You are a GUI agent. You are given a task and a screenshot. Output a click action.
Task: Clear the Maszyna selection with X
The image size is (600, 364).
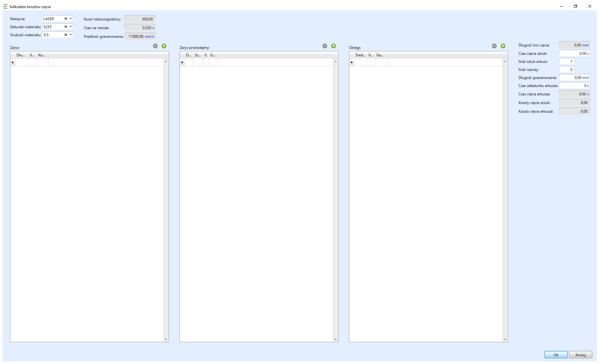(x=66, y=19)
